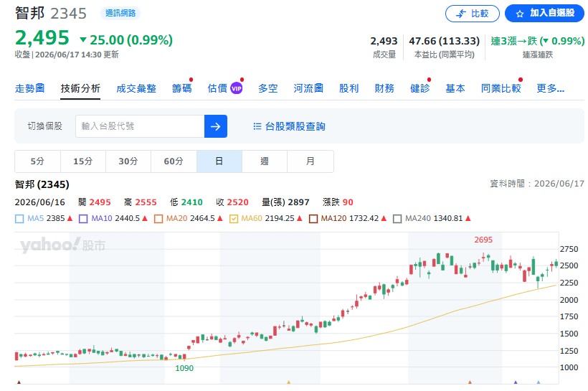
Task: Switch to the 走勢圖 tab
Action: (x=29, y=88)
